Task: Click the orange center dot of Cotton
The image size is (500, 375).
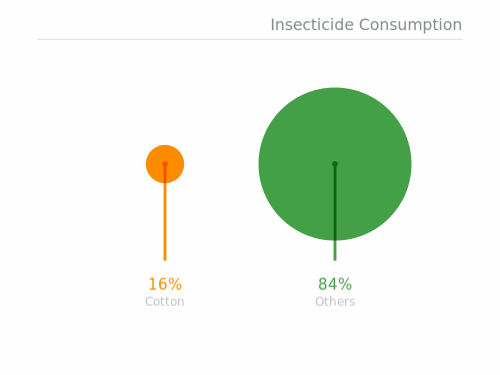Action: 165,164
